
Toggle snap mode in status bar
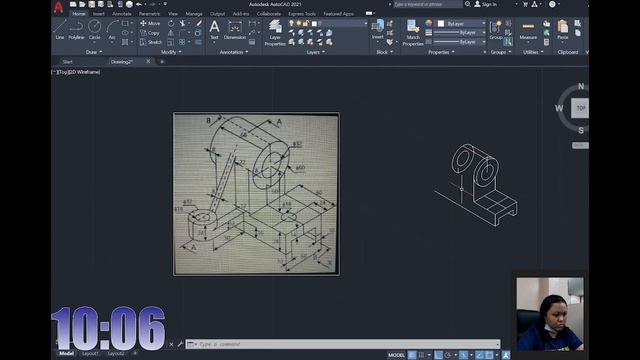[421, 355]
